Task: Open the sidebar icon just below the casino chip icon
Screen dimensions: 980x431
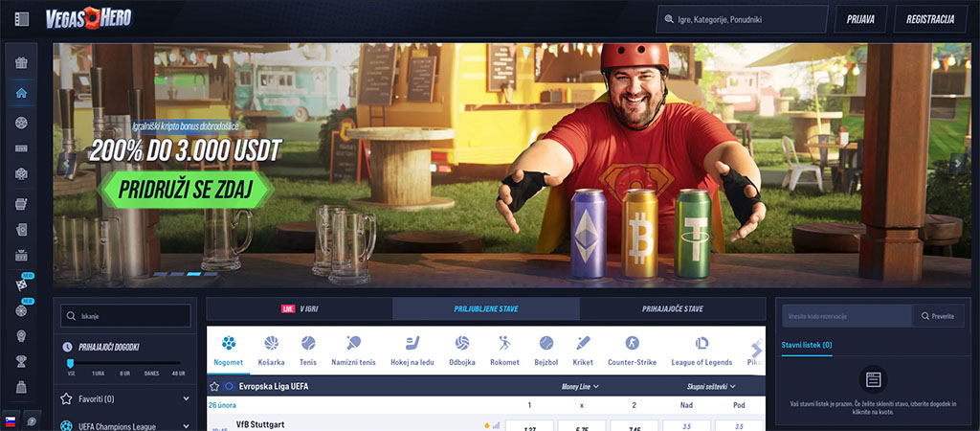Action: [21, 148]
